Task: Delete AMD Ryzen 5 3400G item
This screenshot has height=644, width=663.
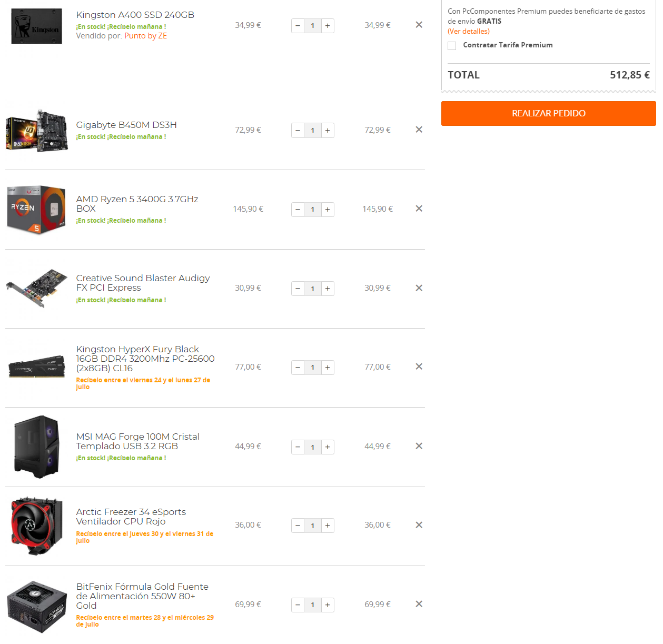Action: coord(419,209)
